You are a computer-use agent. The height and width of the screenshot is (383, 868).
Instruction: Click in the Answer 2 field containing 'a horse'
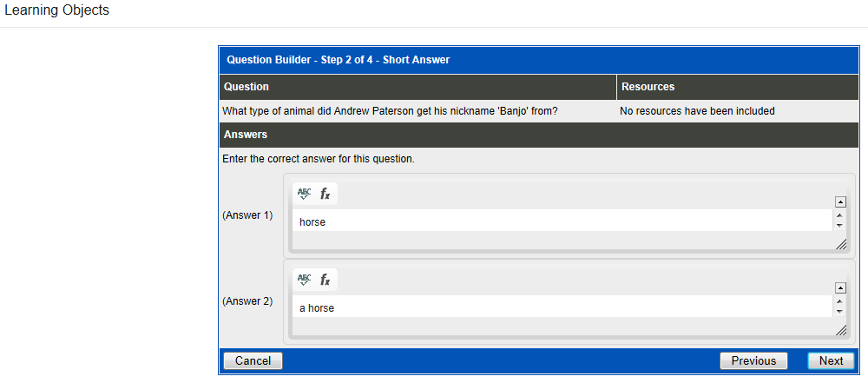561,307
